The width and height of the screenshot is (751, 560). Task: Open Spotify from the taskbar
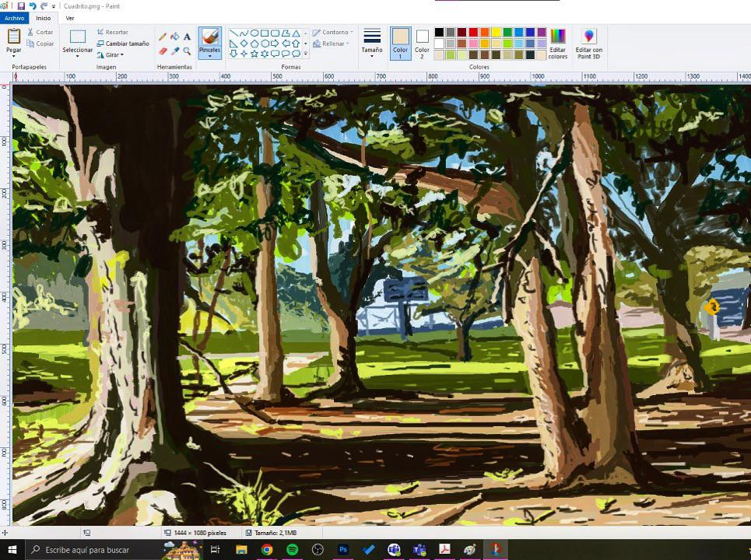click(x=292, y=550)
